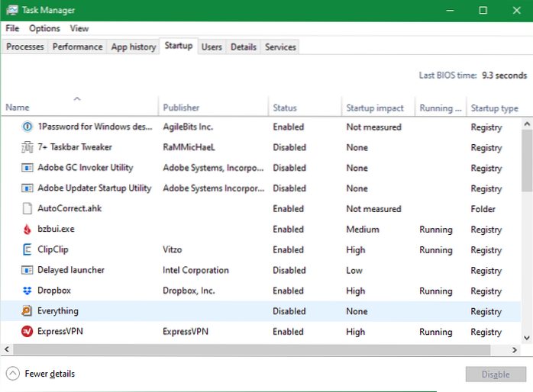Select the Everything search icon
The width and height of the screenshot is (533, 392).
pos(26,311)
